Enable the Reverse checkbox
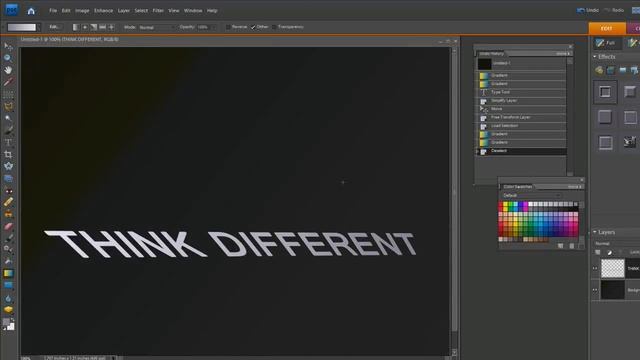 (x=228, y=27)
